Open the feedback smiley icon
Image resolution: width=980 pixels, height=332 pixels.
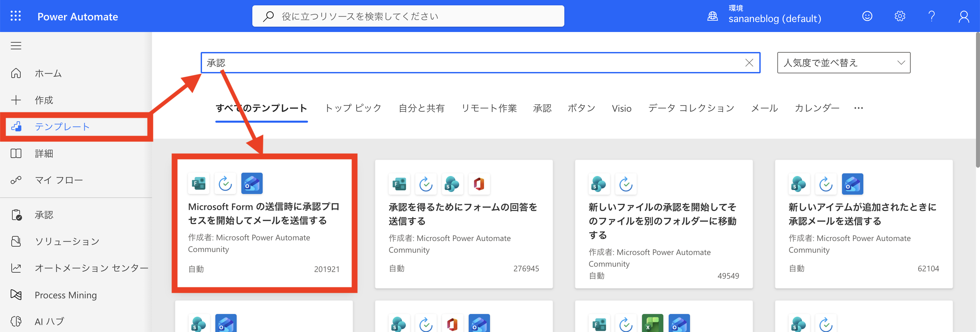tap(867, 16)
